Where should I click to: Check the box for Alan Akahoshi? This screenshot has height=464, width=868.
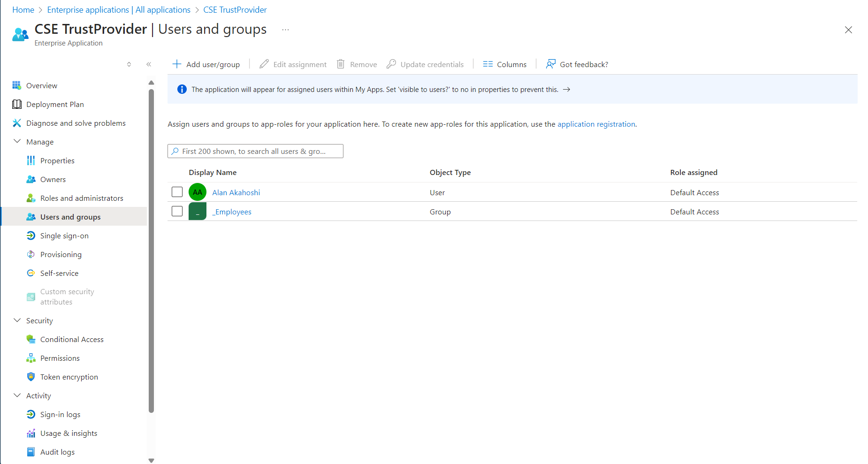(x=177, y=192)
